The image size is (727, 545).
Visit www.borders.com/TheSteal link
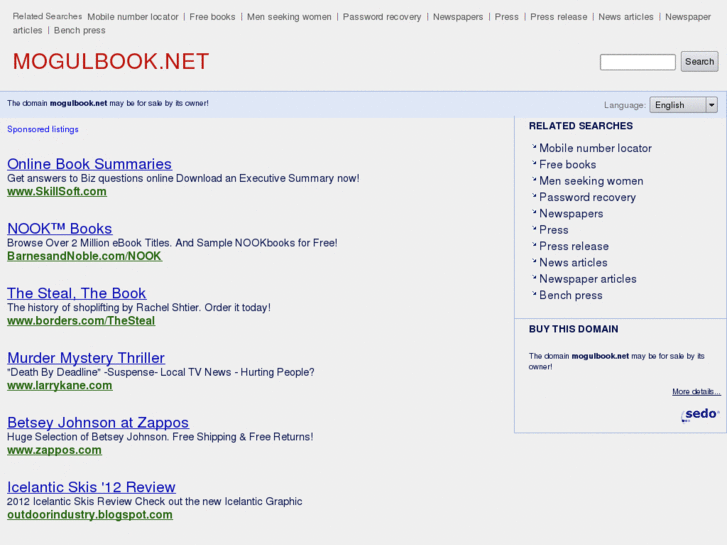click(x=81, y=321)
